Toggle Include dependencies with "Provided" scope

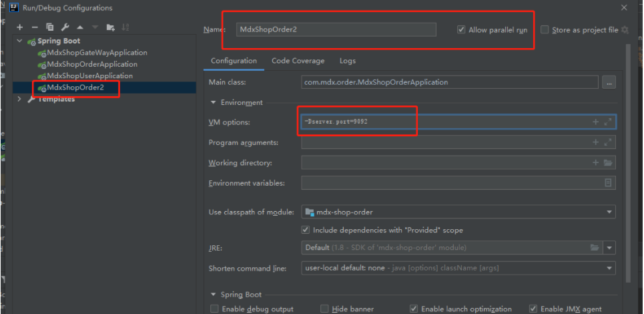point(306,230)
